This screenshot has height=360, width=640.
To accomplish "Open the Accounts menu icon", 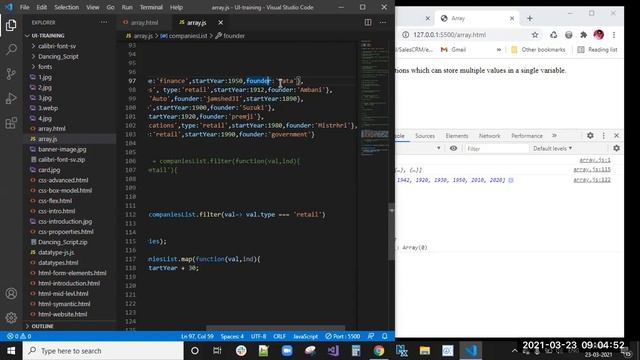I will tap(11, 293).
